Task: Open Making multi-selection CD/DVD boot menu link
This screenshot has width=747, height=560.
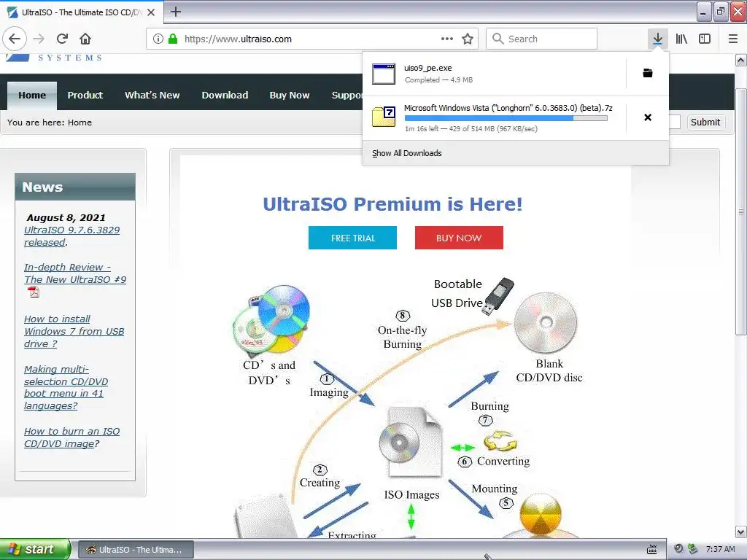Action: pyautogui.click(x=66, y=388)
